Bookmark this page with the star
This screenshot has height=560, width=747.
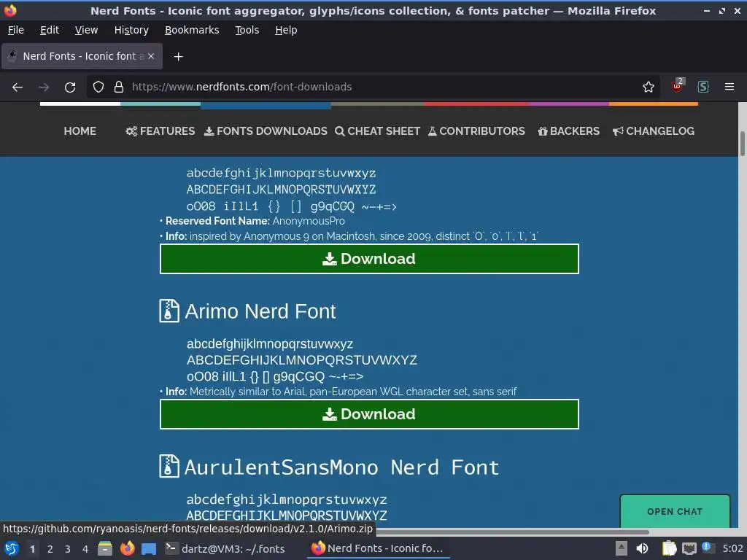pyautogui.click(x=649, y=87)
